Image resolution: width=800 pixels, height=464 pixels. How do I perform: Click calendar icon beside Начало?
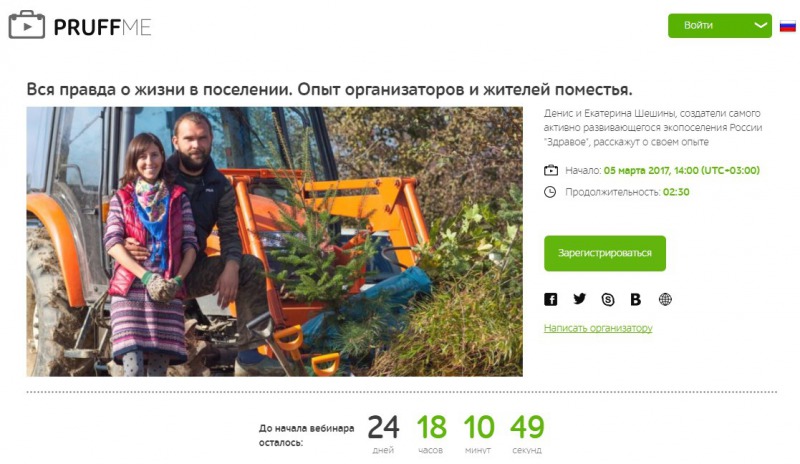tap(551, 170)
